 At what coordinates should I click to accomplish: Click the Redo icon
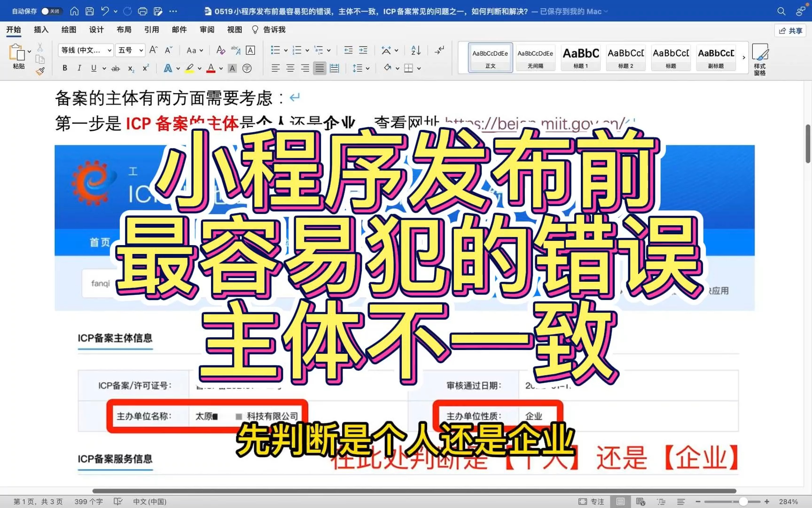pos(127,11)
